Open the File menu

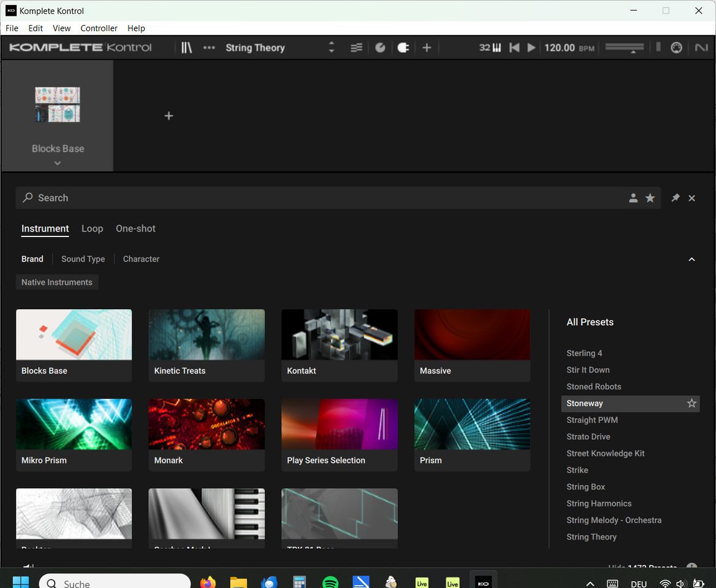[x=12, y=28]
